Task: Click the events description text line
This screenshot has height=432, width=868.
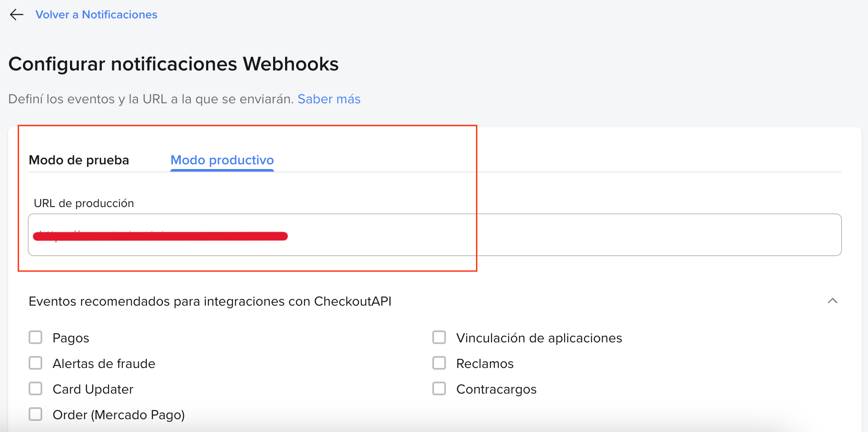Action: coord(150,99)
